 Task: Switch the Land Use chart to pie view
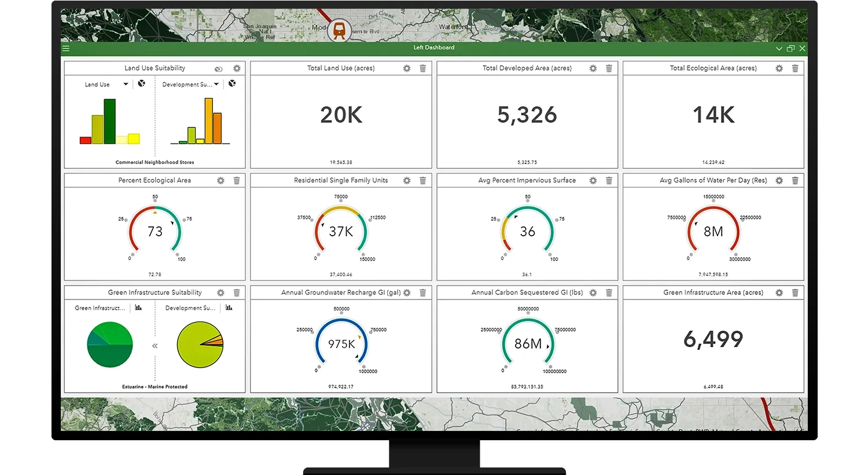click(x=142, y=84)
